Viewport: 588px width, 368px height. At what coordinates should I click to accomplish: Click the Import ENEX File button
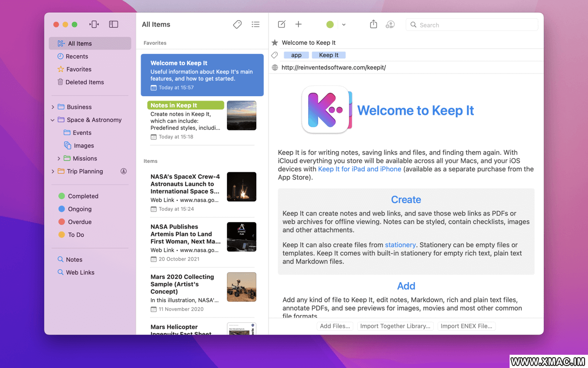point(465,326)
